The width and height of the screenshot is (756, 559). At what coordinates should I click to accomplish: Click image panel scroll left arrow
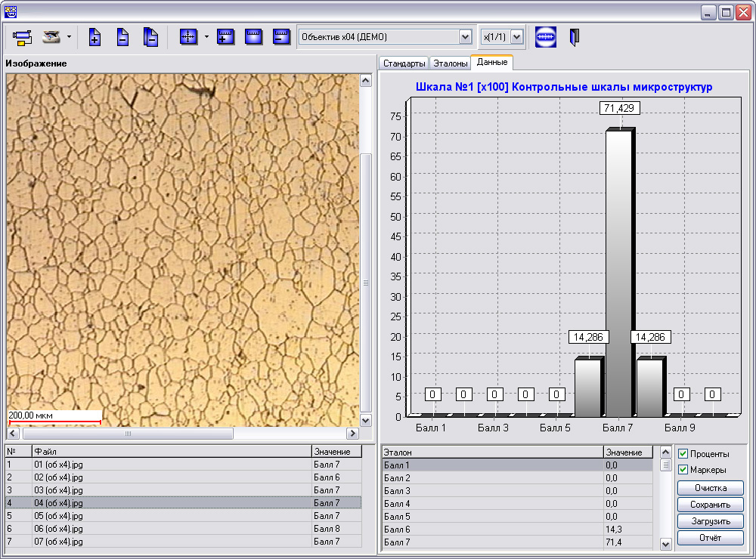click(14, 434)
